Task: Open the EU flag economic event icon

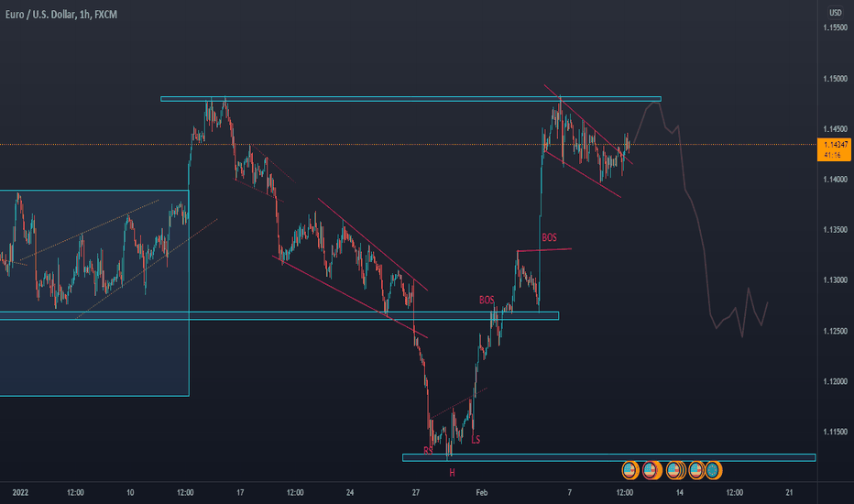Action: point(712,470)
